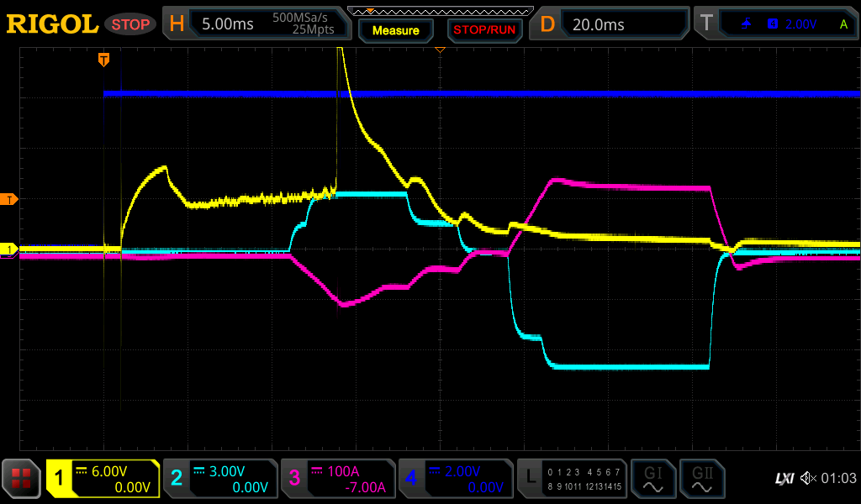Click the orange trigger level T marker
861x504 pixels.
(10, 199)
